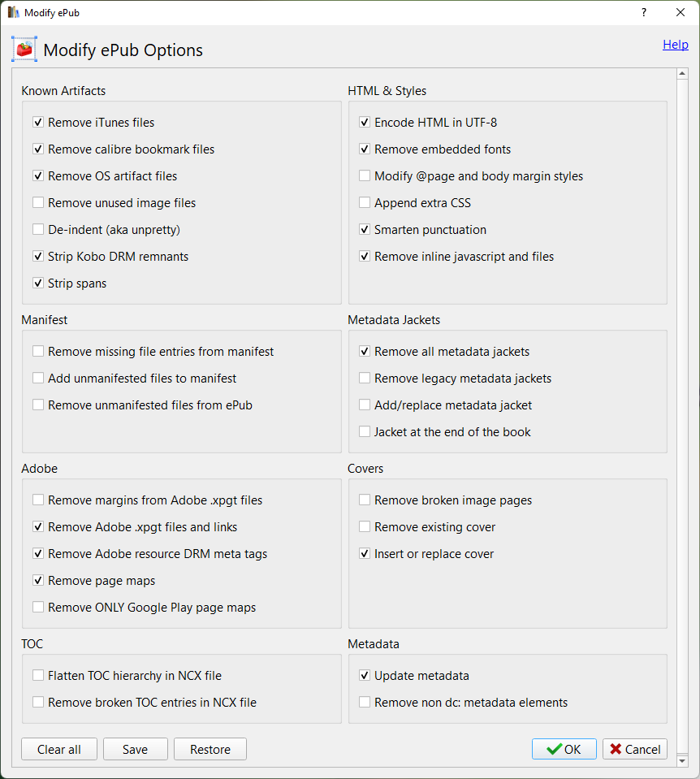This screenshot has width=700, height=779.
Task: Enable Remove unused image files
Action: 38,203
